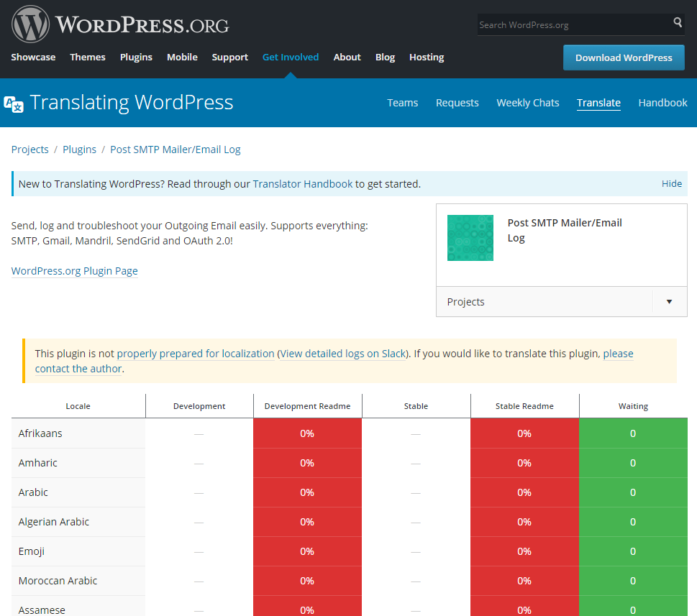Click the Locale column header
The width and height of the screenshot is (697, 616).
pos(78,406)
